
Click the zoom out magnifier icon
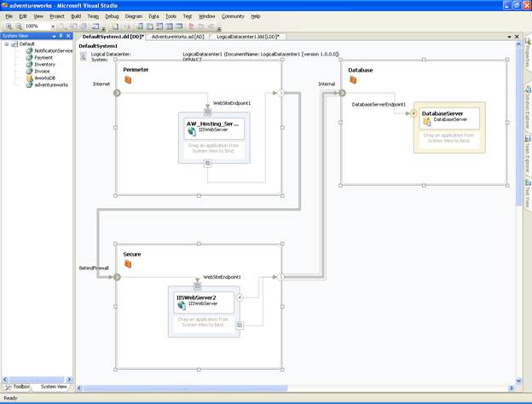coord(19,26)
